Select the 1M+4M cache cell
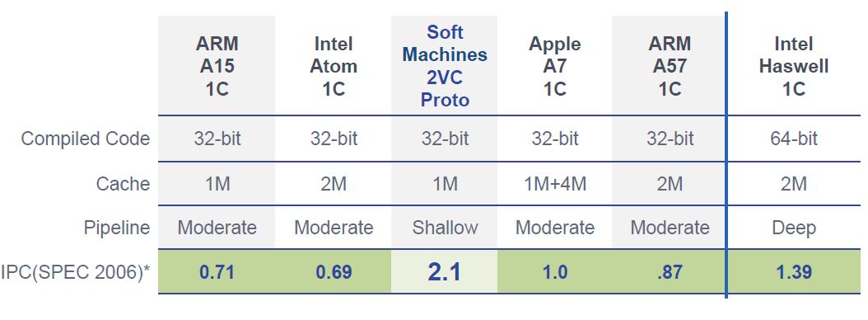This screenshot has height=320, width=868. coord(554,184)
